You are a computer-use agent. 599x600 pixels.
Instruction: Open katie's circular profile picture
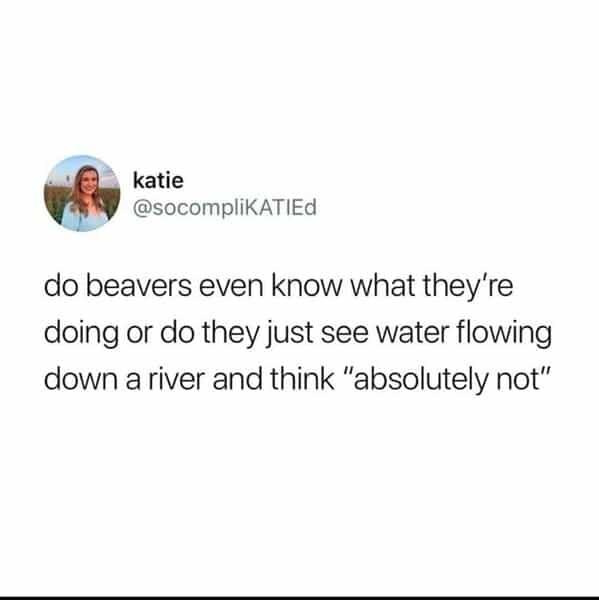coord(82,193)
